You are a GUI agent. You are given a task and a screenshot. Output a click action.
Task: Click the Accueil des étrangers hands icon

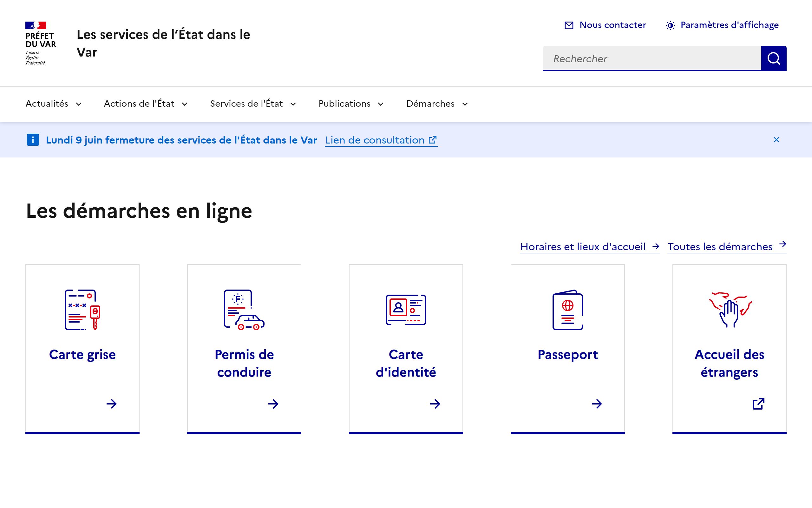pyautogui.click(x=730, y=310)
